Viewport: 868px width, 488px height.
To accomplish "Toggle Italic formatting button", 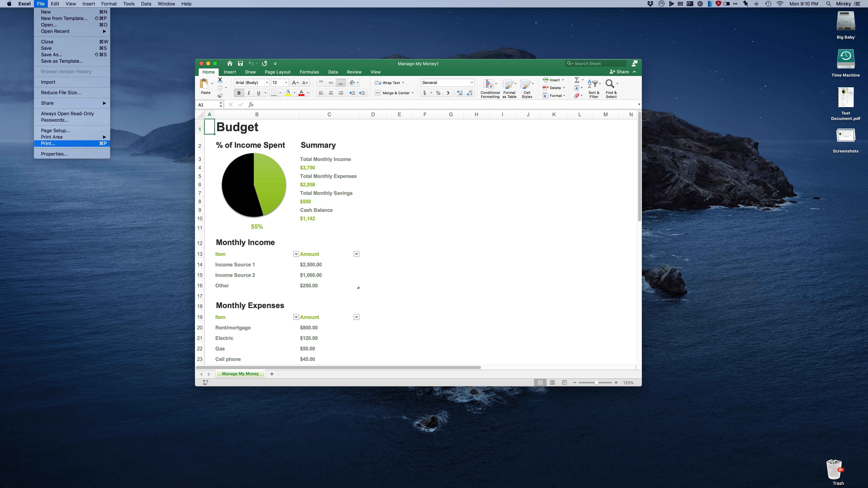I will 249,93.
